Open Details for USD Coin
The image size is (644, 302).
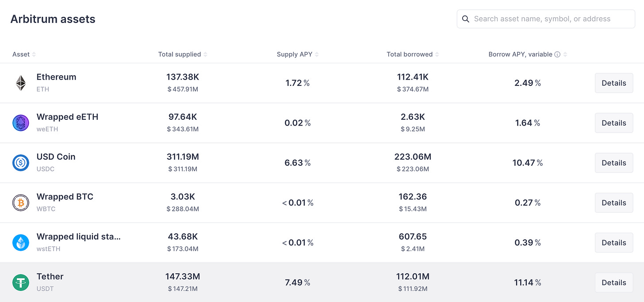pyautogui.click(x=614, y=163)
